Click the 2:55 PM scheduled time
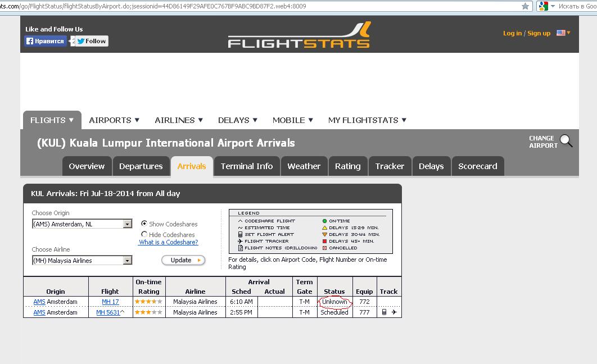 [x=241, y=312]
